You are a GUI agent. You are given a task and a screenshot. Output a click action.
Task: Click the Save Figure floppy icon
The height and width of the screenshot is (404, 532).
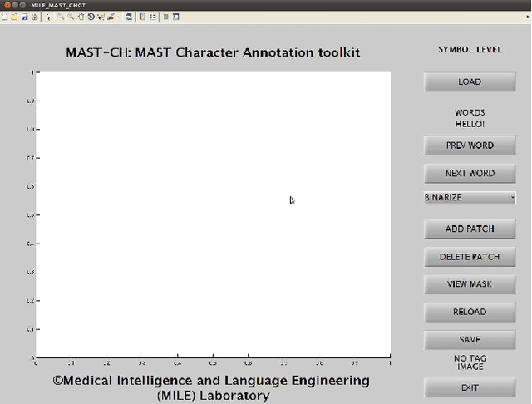point(24,17)
